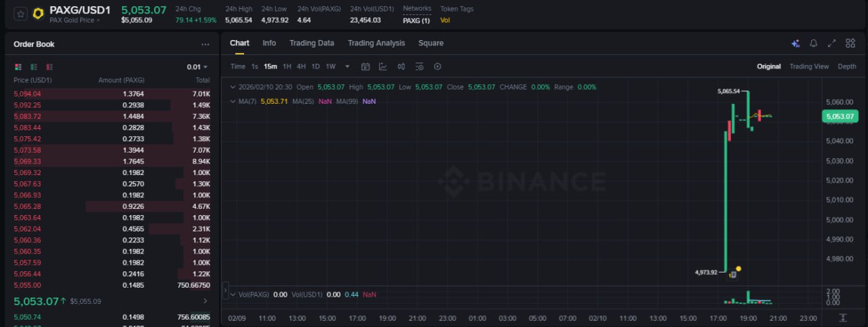Click the price alert bell icon
This screenshot has width=868, height=327.
pos(814,43)
